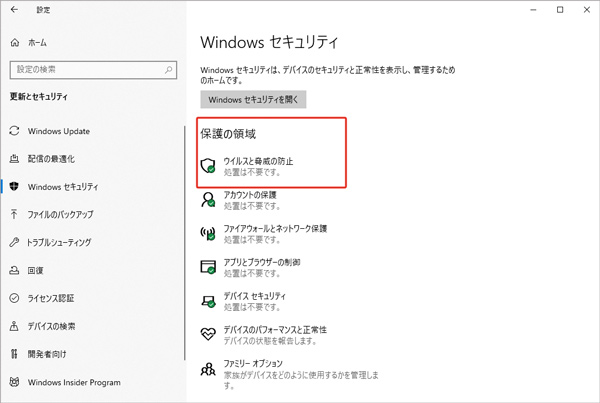Click the account protection person icon
Viewport: 600px width, 403px height.
pyautogui.click(x=208, y=199)
